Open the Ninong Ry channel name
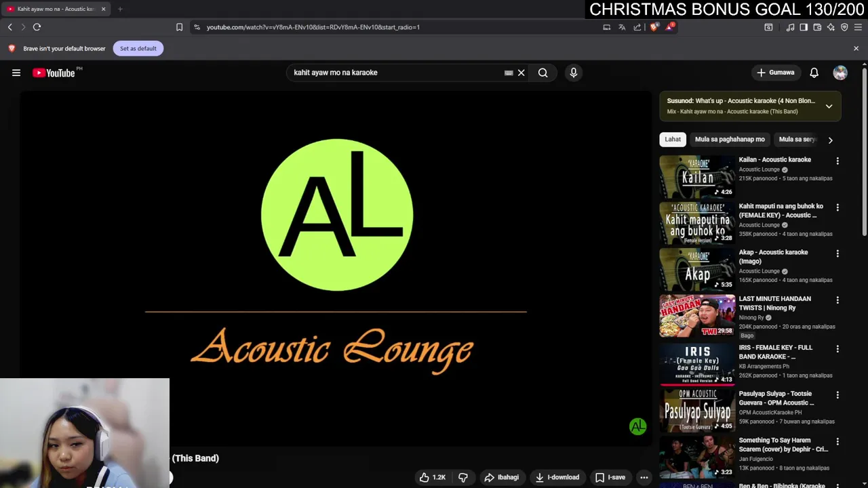 pos(751,317)
